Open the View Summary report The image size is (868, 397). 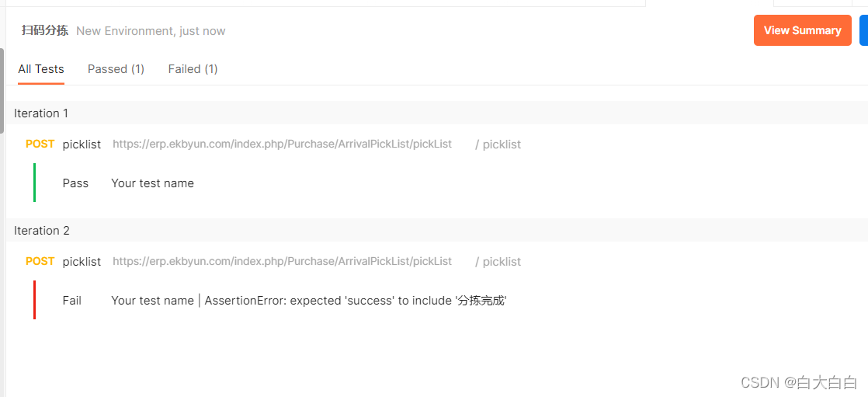[802, 30]
